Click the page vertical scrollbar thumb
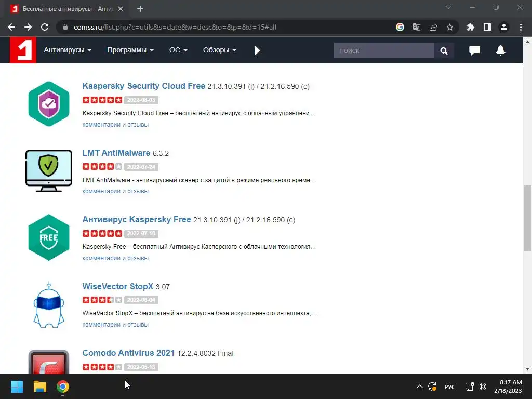 tap(527, 219)
